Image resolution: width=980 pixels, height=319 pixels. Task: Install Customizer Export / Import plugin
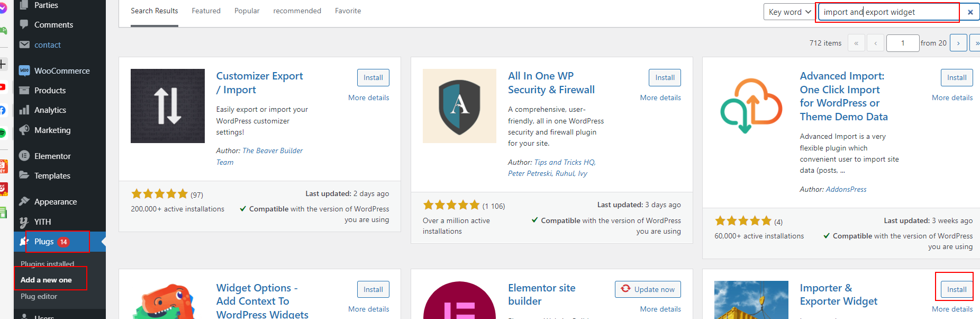[373, 77]
